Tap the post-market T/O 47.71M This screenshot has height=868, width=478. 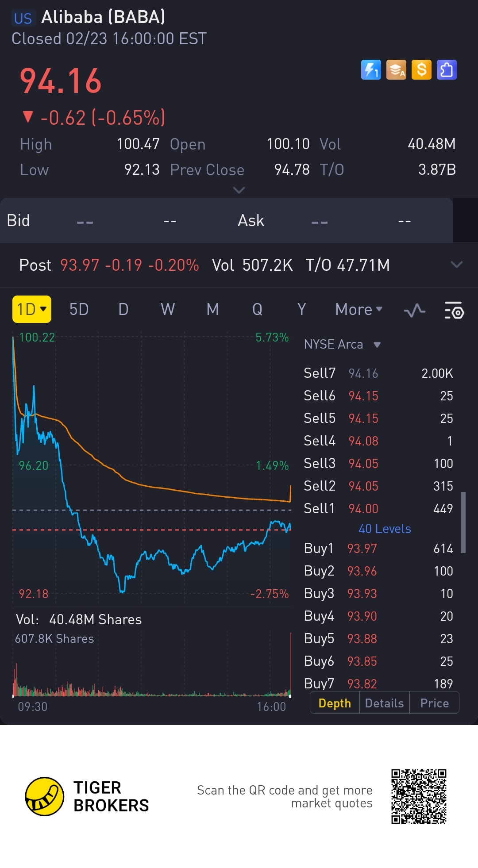tap(348, 265)
